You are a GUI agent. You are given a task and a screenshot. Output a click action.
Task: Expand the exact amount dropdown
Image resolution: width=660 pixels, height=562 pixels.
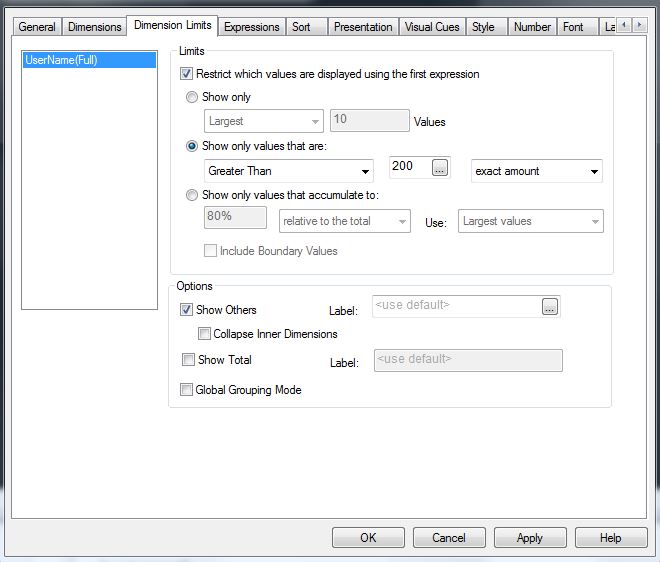point(537,171)
